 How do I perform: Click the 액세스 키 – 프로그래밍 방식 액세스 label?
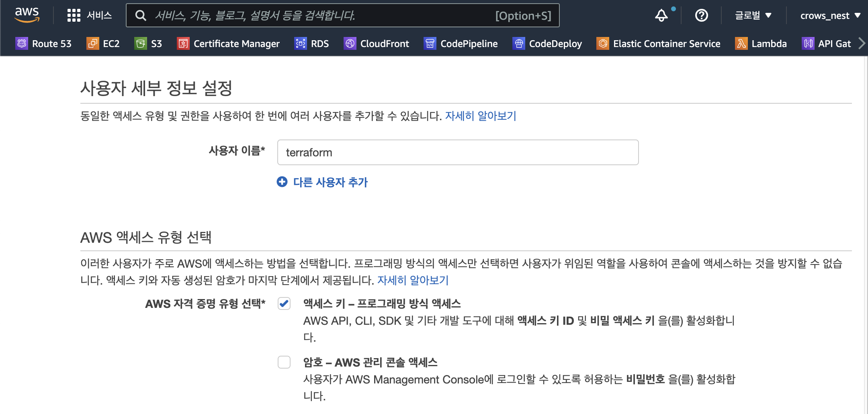click(x=382, y=304)
